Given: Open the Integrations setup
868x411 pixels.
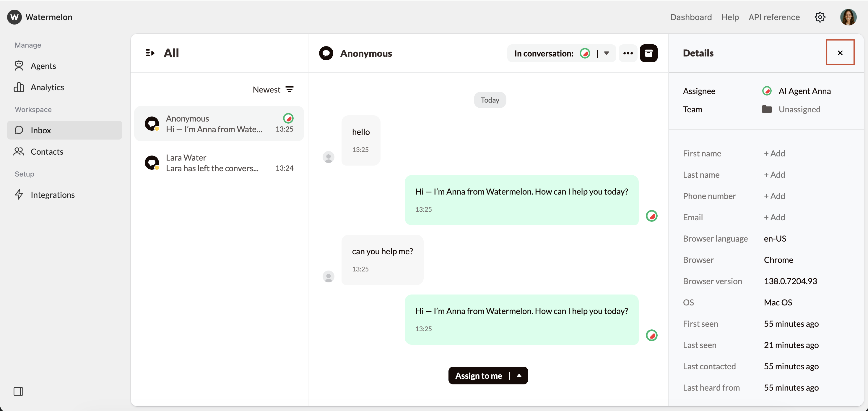Looking at the screenshot, I should (x=53, y=195).
